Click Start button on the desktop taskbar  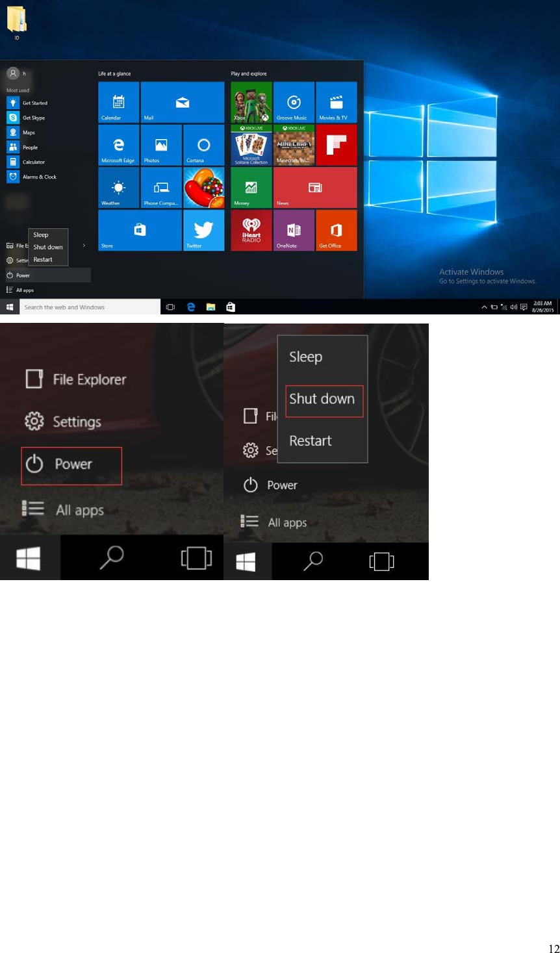[10, 307]
